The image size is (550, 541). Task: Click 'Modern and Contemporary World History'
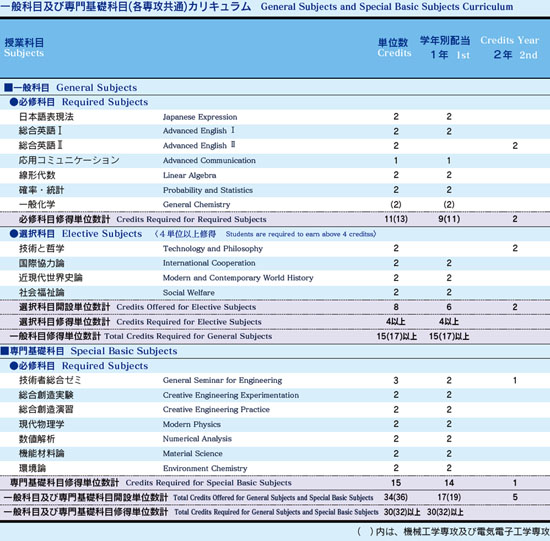pyautogui.click(x=238, y=278)
